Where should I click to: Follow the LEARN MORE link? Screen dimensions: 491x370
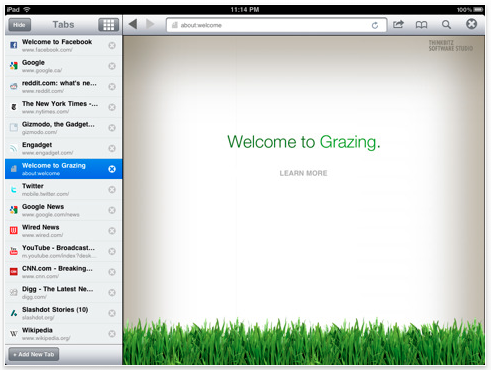(x=303, y=173)
